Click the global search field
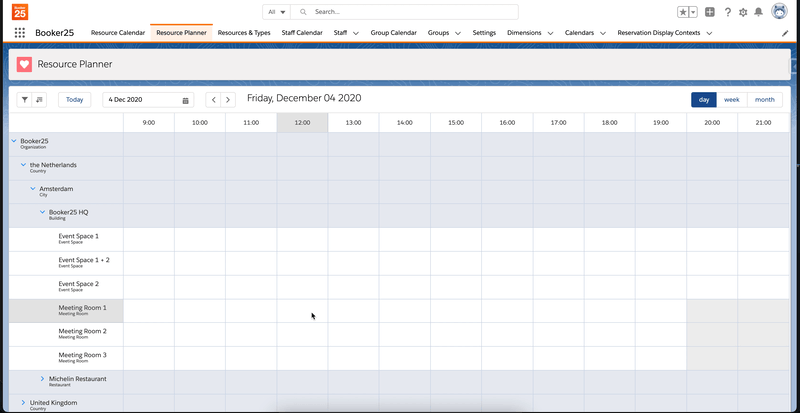Viewport: 800px width, 413px height. [410, 12]
